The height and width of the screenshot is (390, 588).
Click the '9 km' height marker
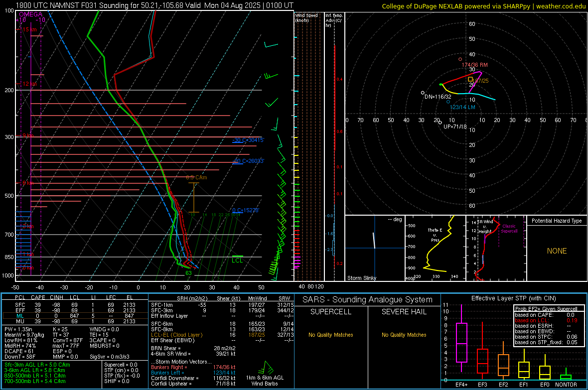coord(28,135)
